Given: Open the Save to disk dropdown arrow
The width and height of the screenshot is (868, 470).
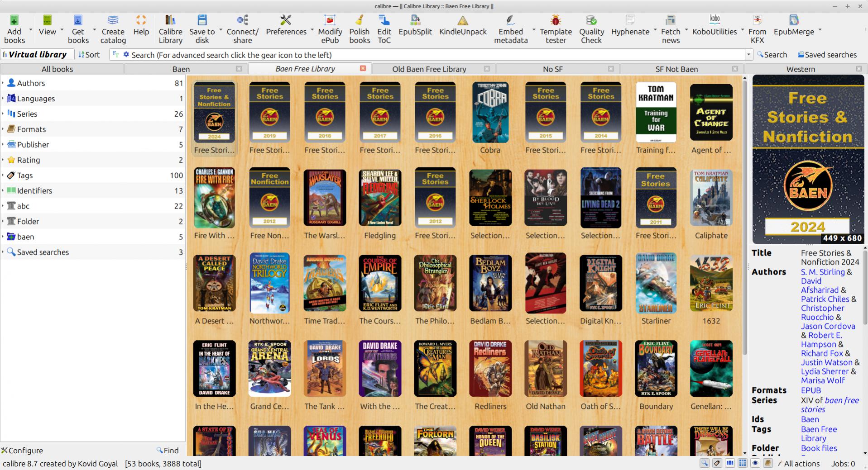Looking at the screenshot, I should coord(221,30).
